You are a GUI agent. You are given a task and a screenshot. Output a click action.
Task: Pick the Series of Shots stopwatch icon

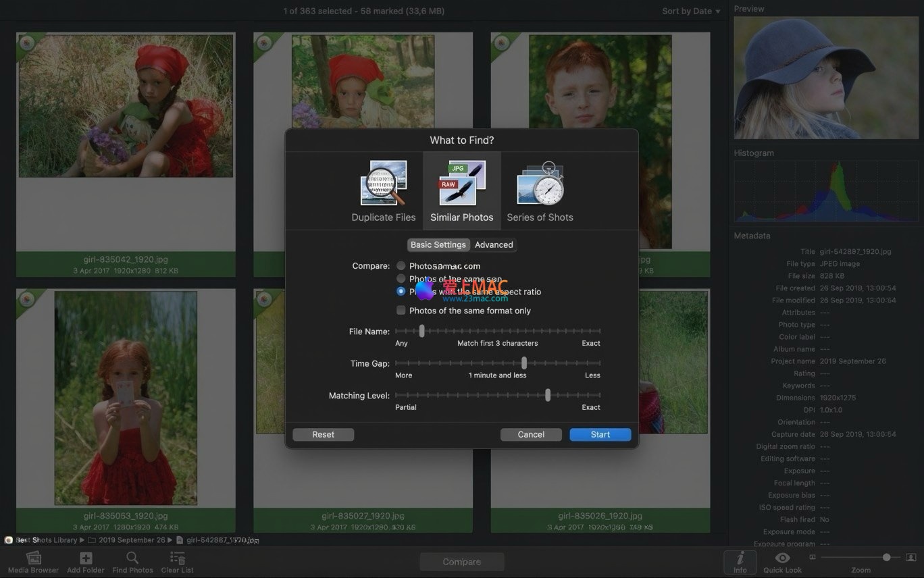[540, 183]
